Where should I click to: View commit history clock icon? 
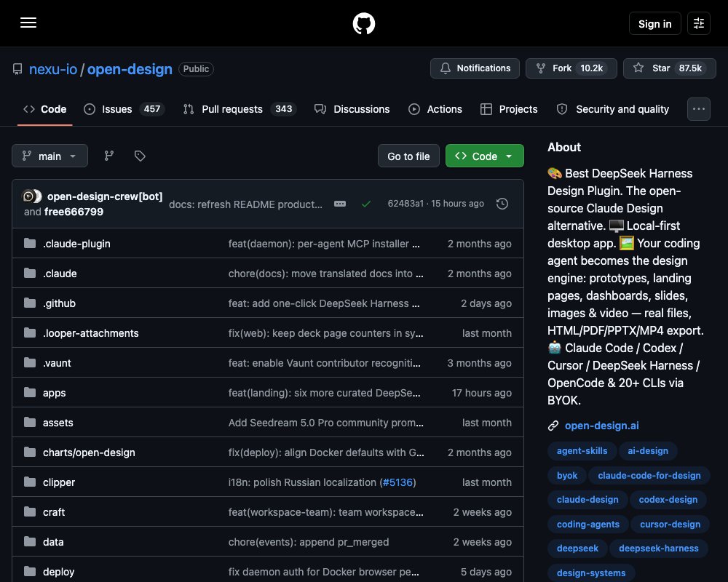point(502,204)
